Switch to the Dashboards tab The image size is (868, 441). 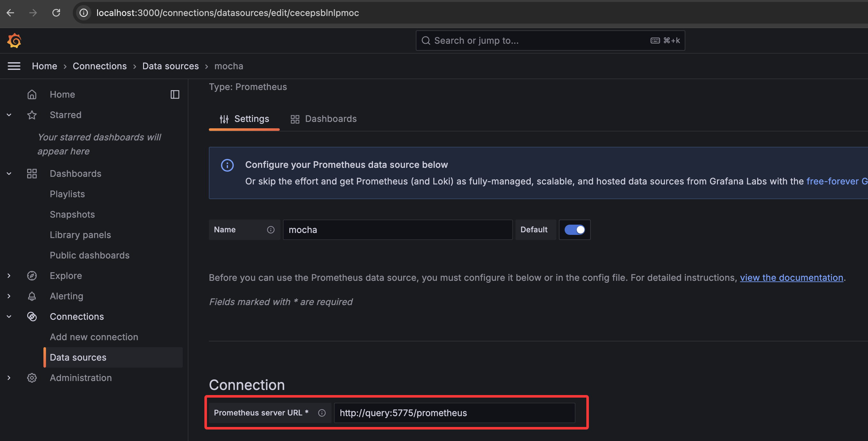(x=324, y=119)
